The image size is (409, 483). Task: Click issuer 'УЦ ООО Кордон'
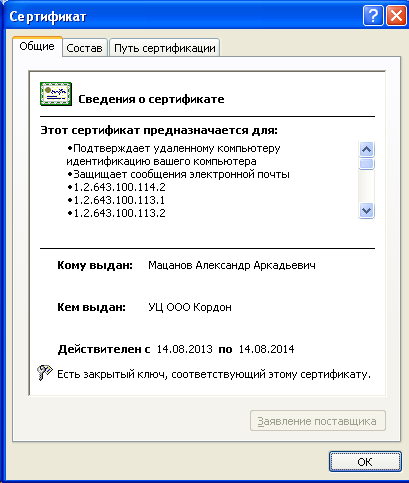coord(190,307)
